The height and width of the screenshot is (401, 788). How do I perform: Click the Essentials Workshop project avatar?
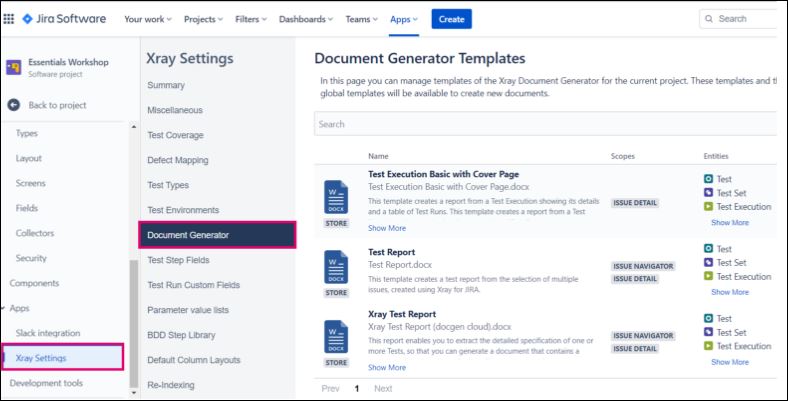(x=14, y=68)
